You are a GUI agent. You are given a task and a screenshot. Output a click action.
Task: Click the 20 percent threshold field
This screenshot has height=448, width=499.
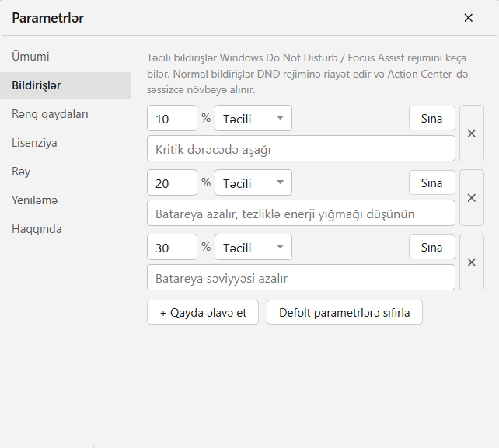point(173,182)
